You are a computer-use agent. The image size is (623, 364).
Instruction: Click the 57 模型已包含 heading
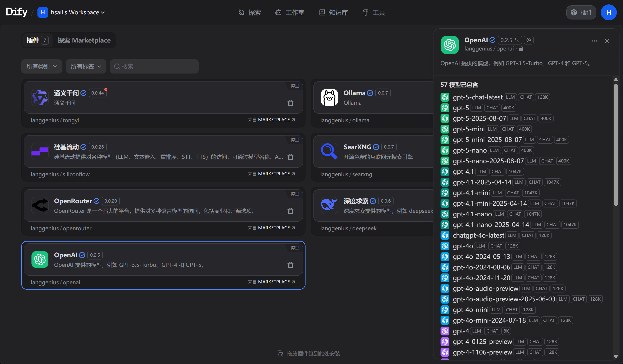coord(459,85)
